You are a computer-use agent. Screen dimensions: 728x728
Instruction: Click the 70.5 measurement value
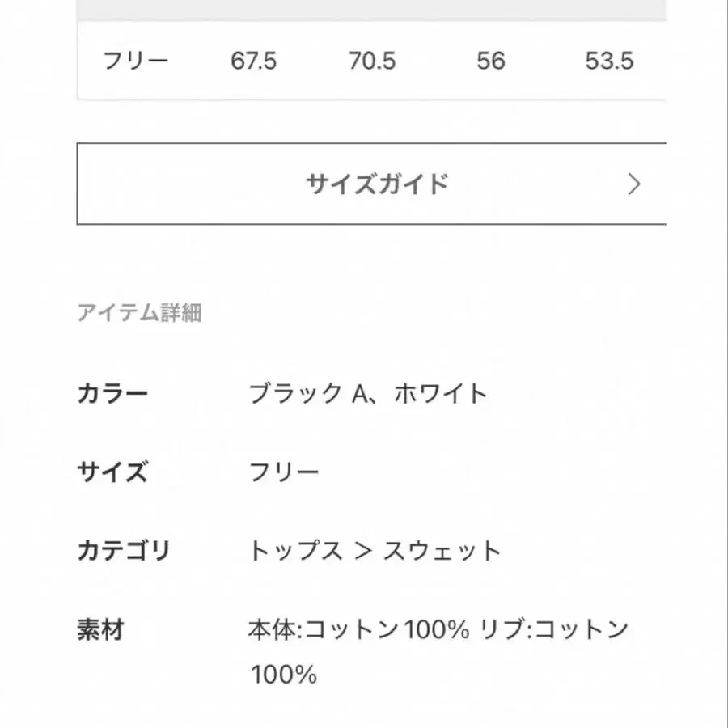tap(372, 59)
